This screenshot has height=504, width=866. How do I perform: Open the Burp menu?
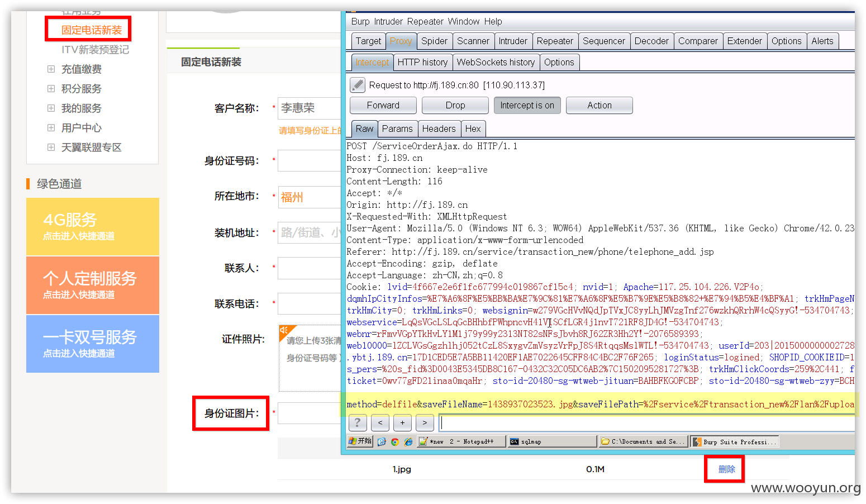click(360, 21)
